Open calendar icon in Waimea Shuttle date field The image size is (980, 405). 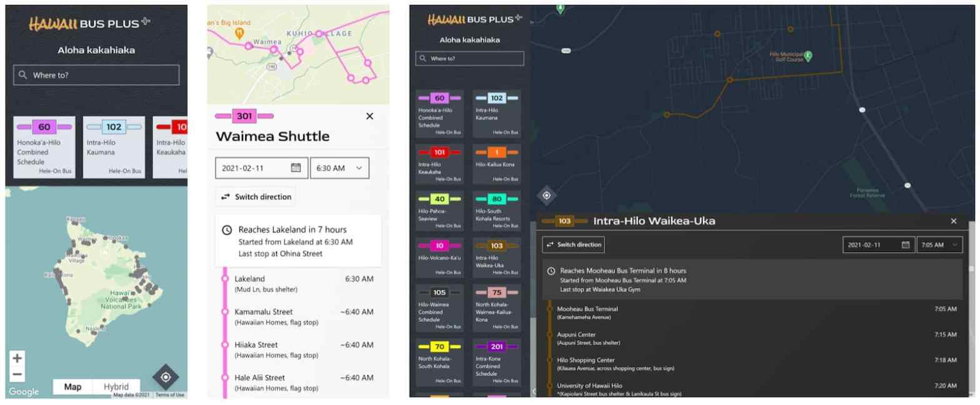coord(296,167)
